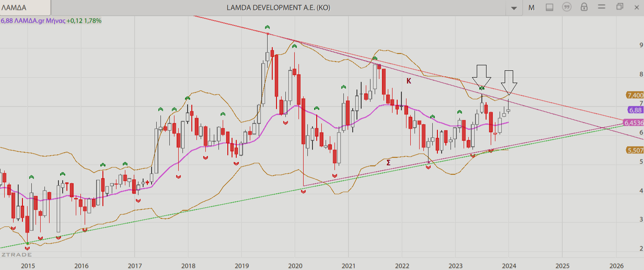Click the 2015 label on the time axis
The image size is (644, 270).
(x=28, y=266)
